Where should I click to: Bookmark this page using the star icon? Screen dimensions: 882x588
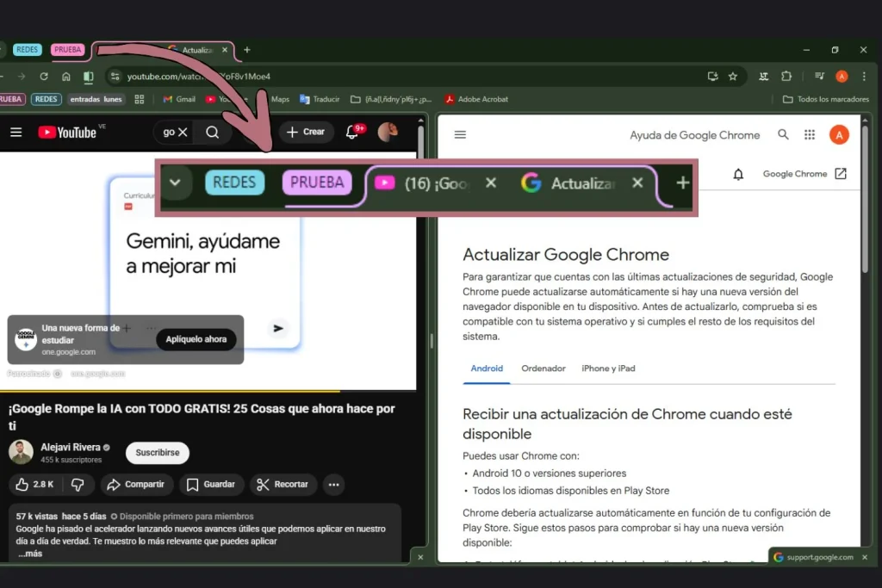point(733,76)
